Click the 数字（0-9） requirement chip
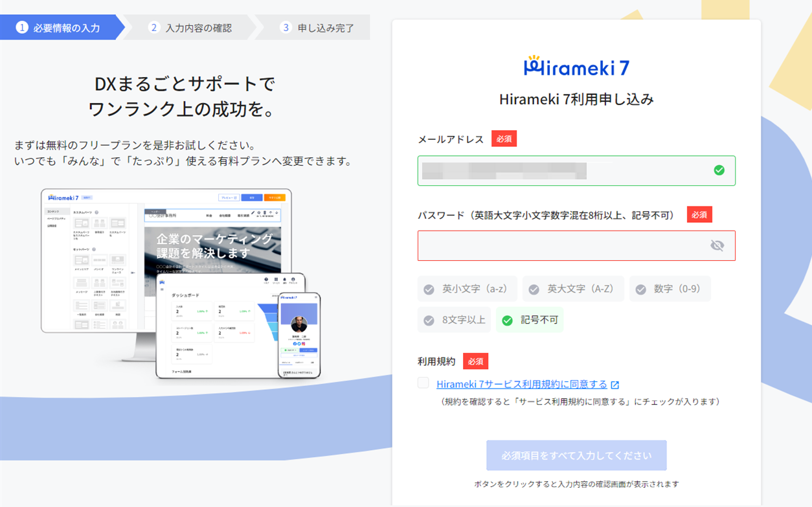Viewport: 812px width, 507px height. 670,289
